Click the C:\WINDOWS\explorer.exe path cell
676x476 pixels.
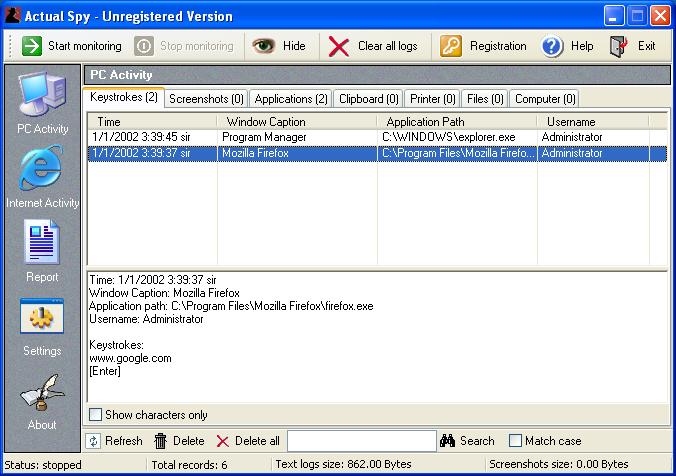click(x=457, y=137)
